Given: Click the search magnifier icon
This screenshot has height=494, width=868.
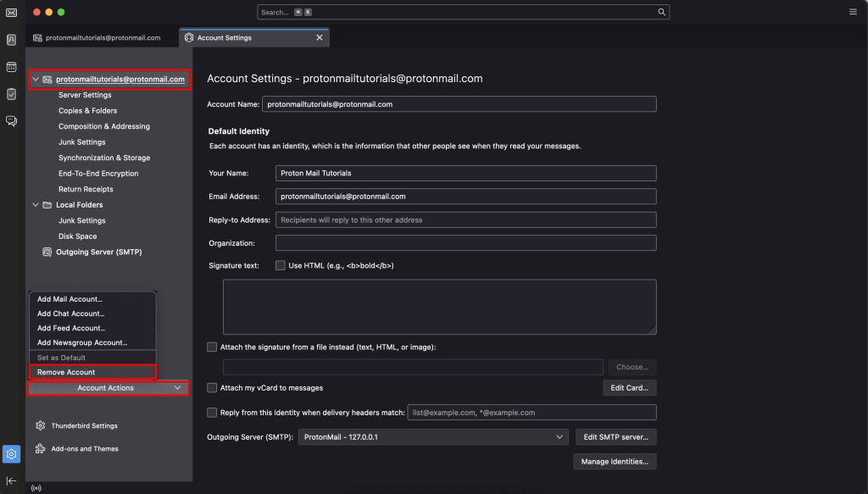Looking at the screenshot, I should tap(661, 12).
